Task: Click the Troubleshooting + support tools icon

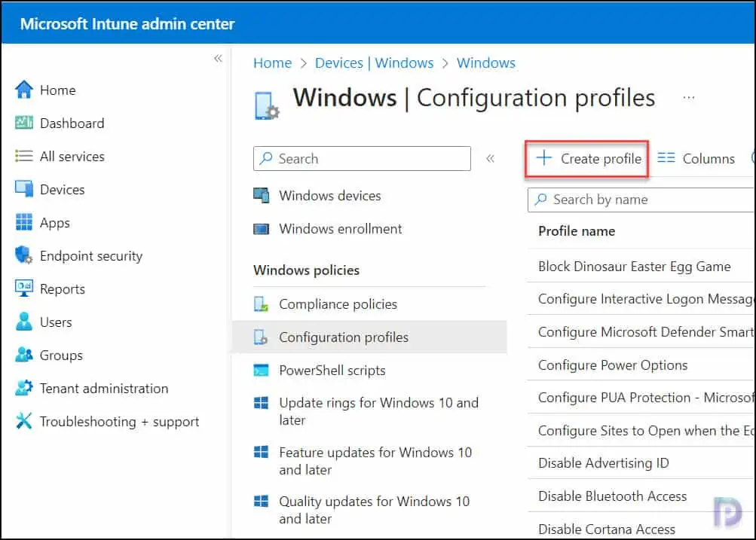Action: click(x=23, y=421)
